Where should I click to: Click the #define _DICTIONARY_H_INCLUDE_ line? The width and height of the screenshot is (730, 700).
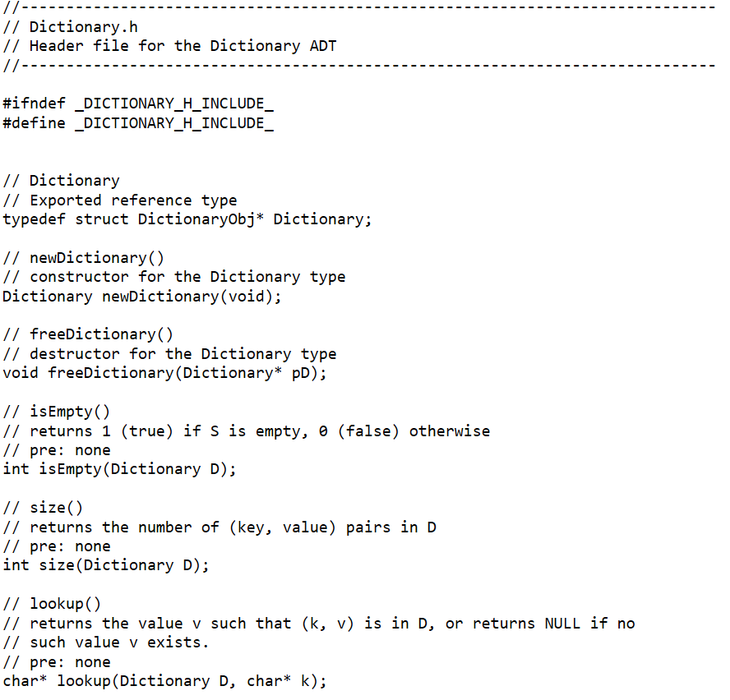[x=138, y=123]
